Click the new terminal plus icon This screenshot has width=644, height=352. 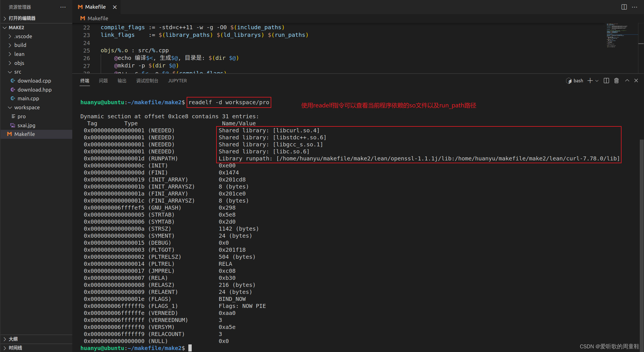[x=590, y=81]
